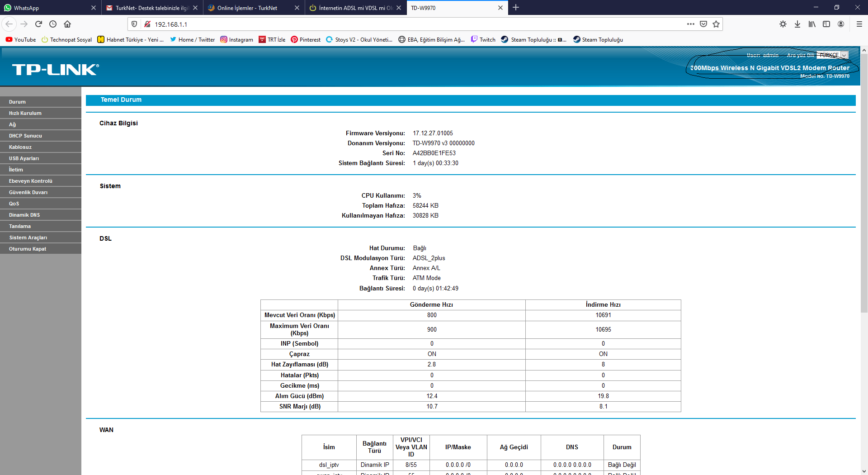Open the TÜRKÇE interface language dropdown
The image size is (868, 475).
833,55
